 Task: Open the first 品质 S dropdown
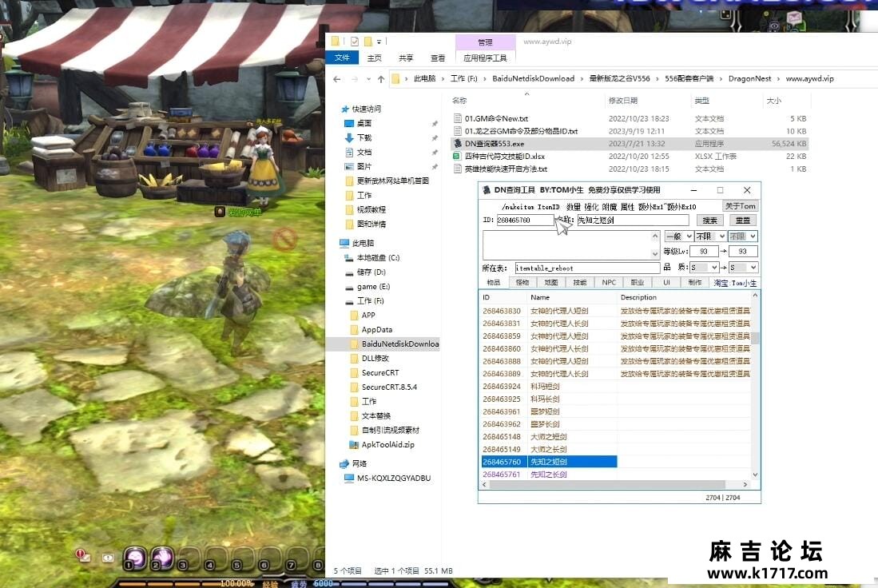pos(705,268)
